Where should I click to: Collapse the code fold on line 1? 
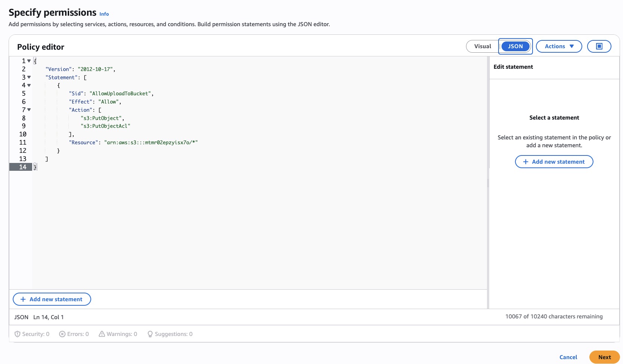(29, 61)
